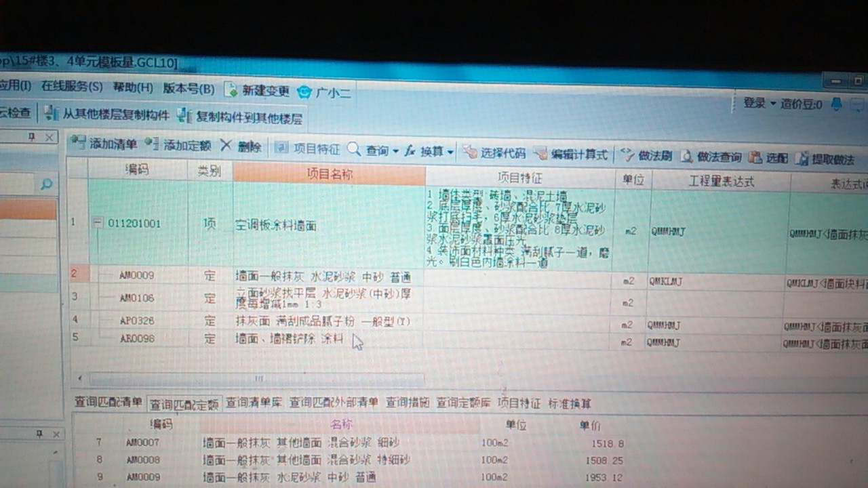The height and width of the screenshot is (488, 868).
Task: Open the 在线服务(S) menu
Action: coord(71,86)
